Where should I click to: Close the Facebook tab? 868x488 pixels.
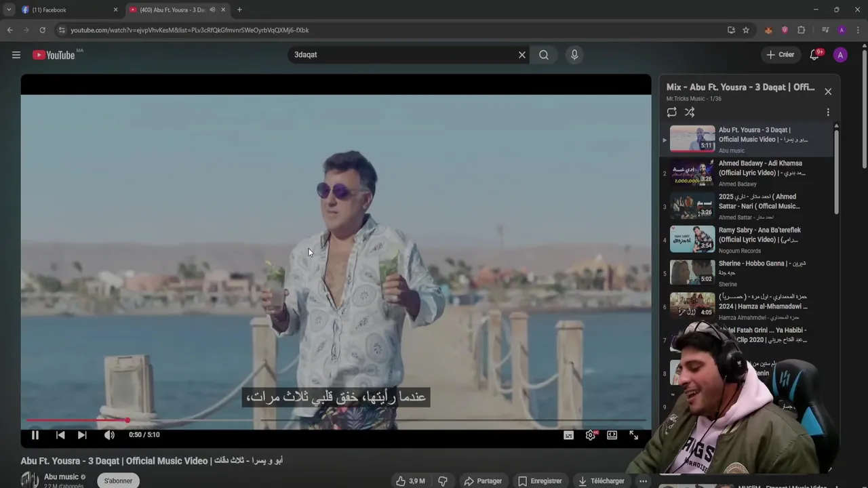click(115, 9)
